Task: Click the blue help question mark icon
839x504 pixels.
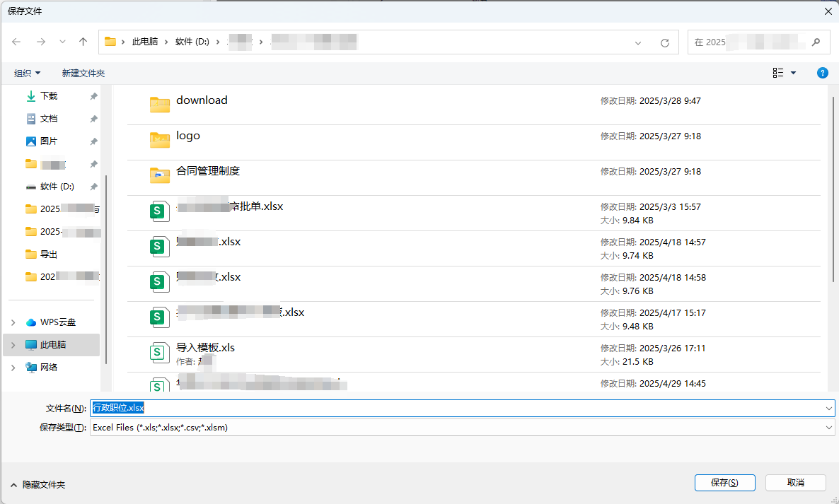Action: tap(822, 73)
